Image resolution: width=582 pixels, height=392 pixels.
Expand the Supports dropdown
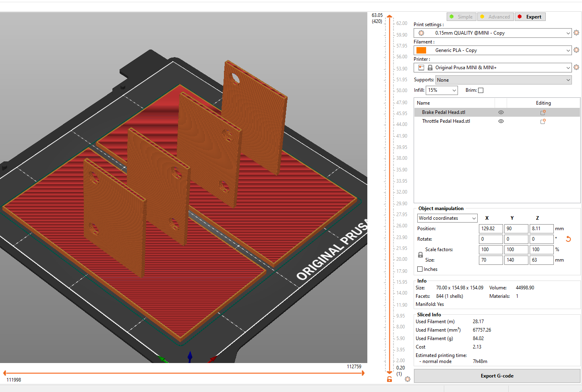click(503, 80)
